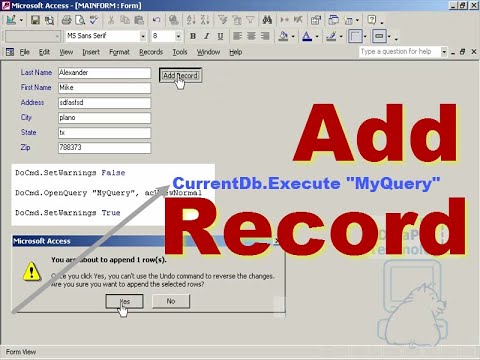Click Yes in the append dialog
Screen dimensions: 480x360
124,301
